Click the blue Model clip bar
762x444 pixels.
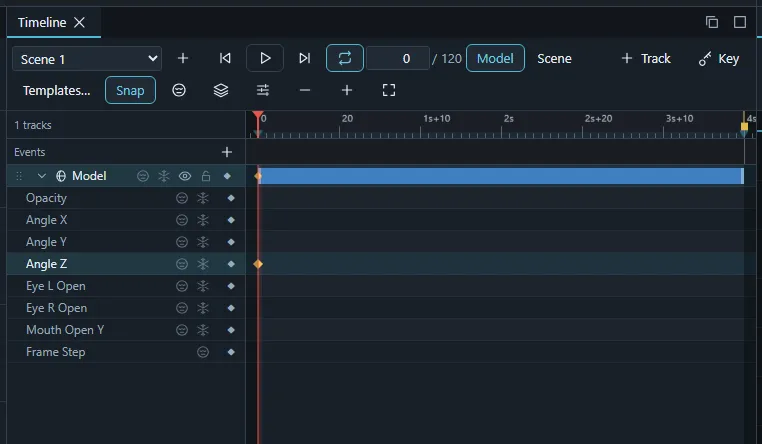(x=502, y=176)
